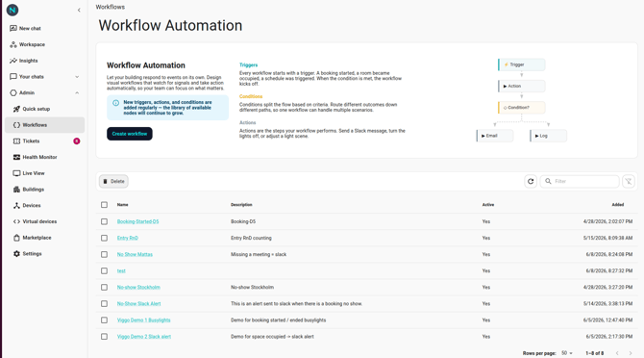644x358 pixels.
Task: Expand the Your chats section chevron
Action: click(x=77, y=77)
